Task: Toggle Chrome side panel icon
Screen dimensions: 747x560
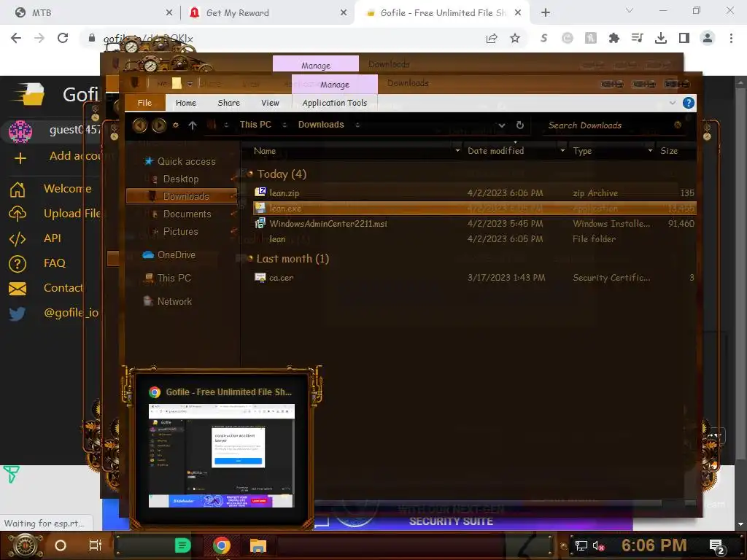Action: [x=684, y=38]
